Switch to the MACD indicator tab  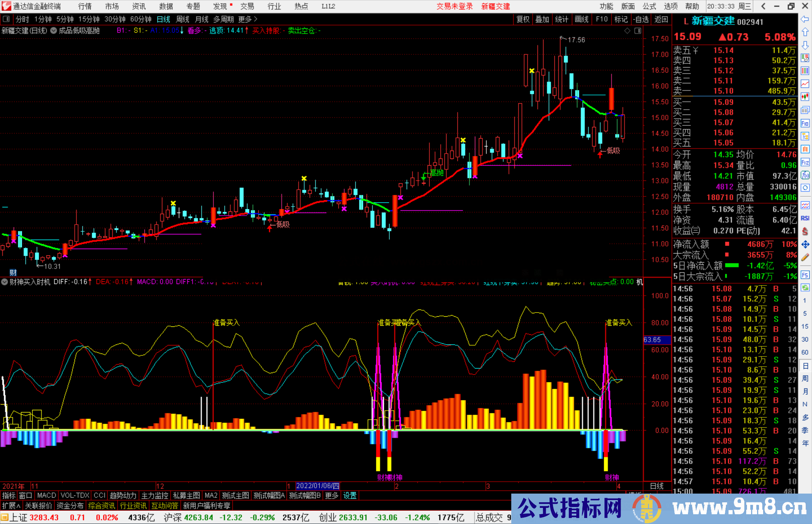click(46, 495)
